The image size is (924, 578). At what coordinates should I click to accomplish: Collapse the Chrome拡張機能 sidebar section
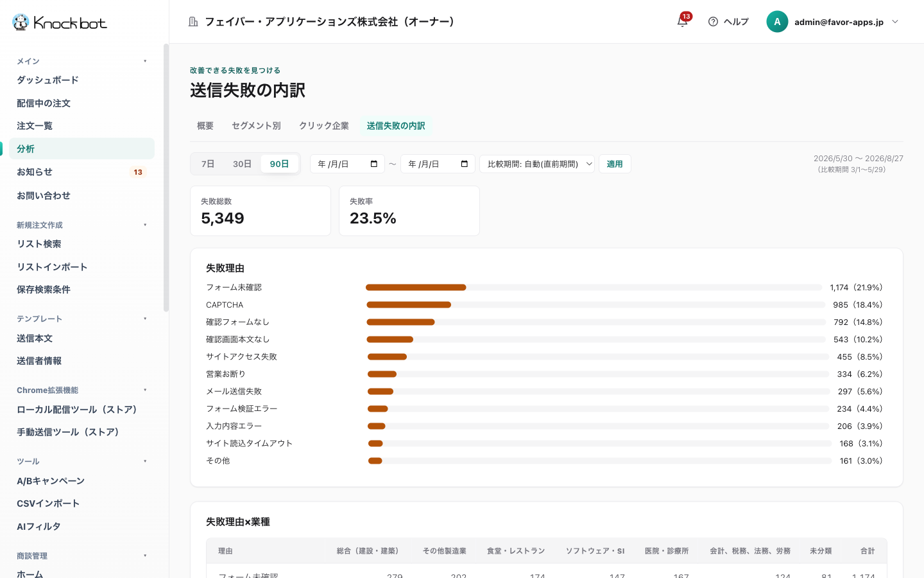[145, 390]
